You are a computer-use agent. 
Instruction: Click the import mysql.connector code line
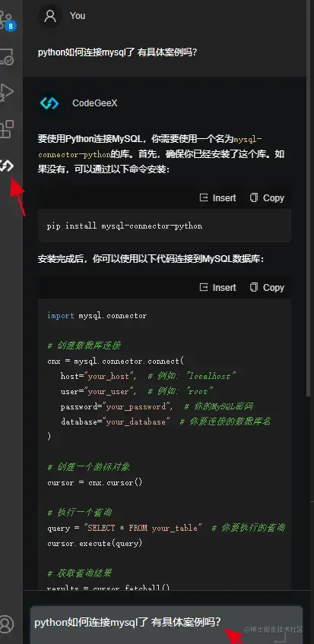pyautogui.click(x=97, y=315)
